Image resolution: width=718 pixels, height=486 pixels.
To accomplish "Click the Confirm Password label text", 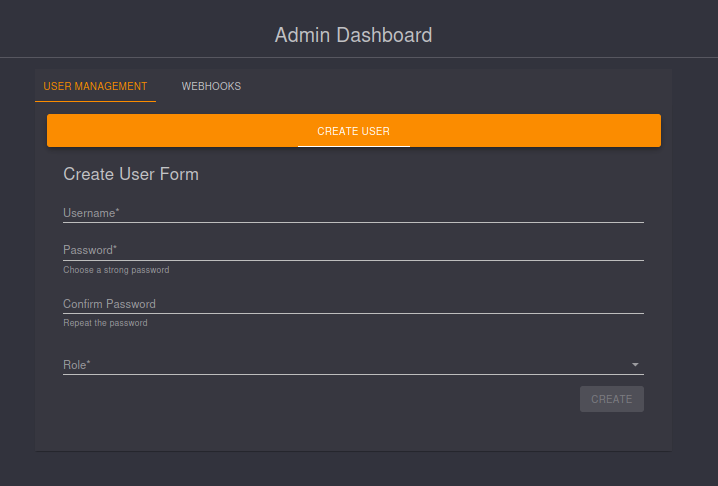I will [x=109, y=304].
